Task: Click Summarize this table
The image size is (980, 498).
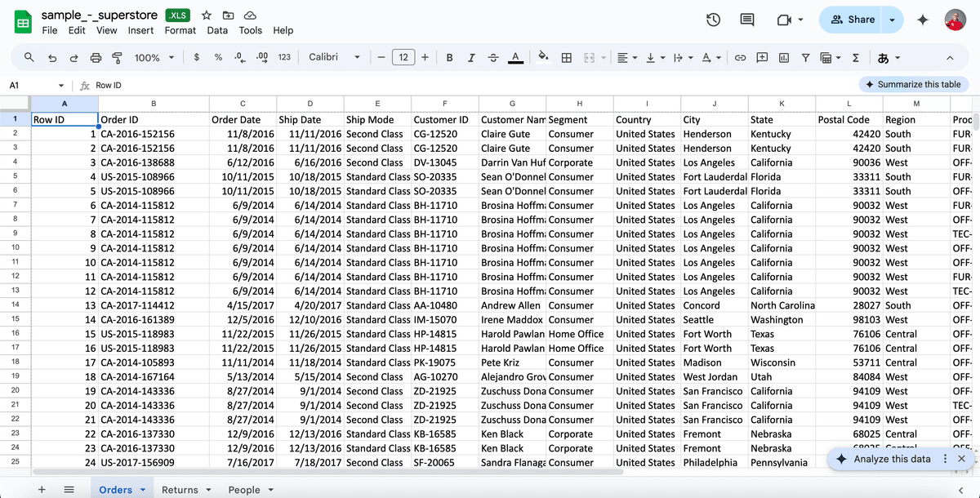Action: [913, 84]
